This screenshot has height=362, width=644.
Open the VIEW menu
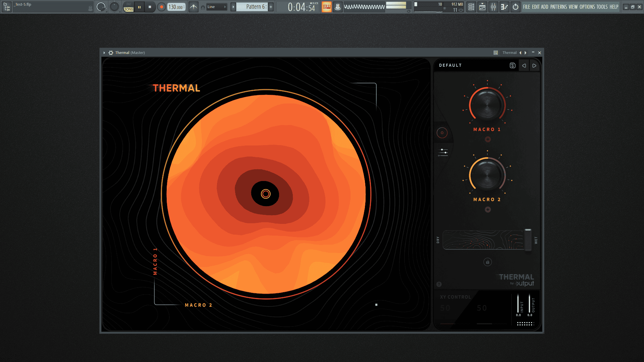click(573, 7)
